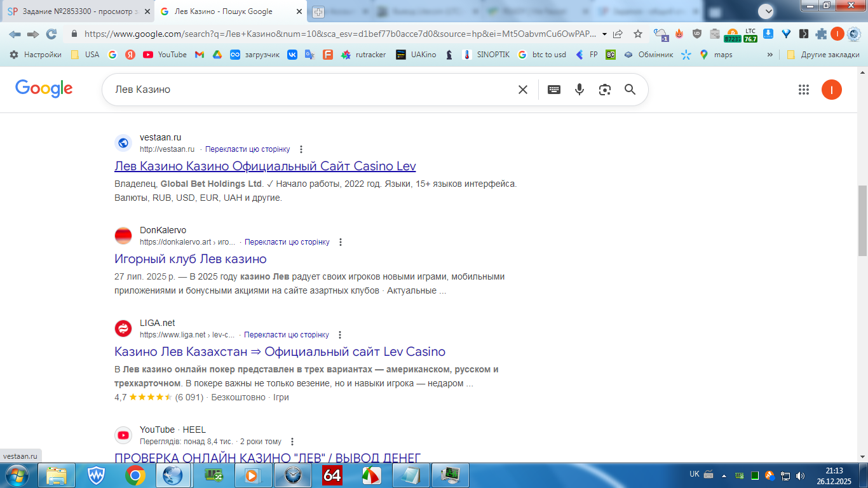The image size is (868, 488).
Task: Open the YouTube bookmark
Action: 165,55
